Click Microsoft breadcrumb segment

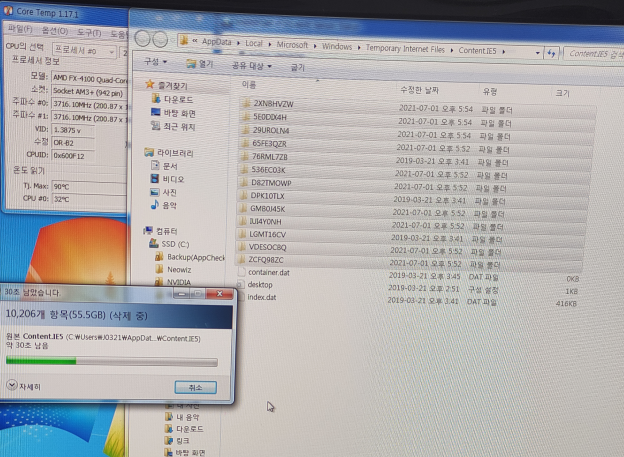click(x=292, y=45)
